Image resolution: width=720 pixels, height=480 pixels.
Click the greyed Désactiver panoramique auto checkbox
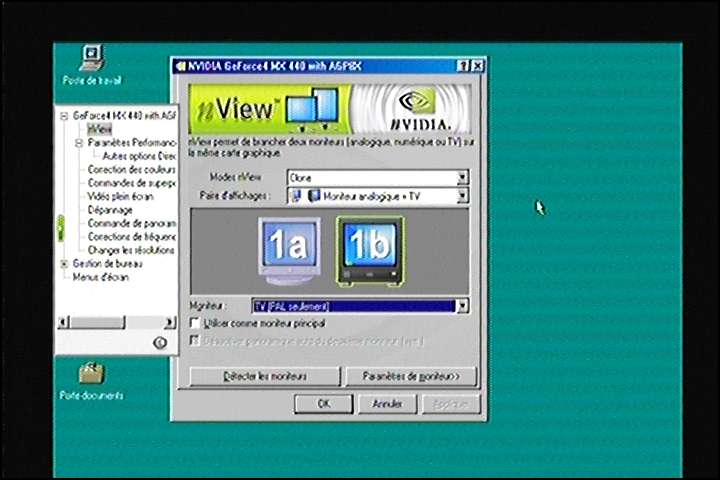[x=195, y=341]
